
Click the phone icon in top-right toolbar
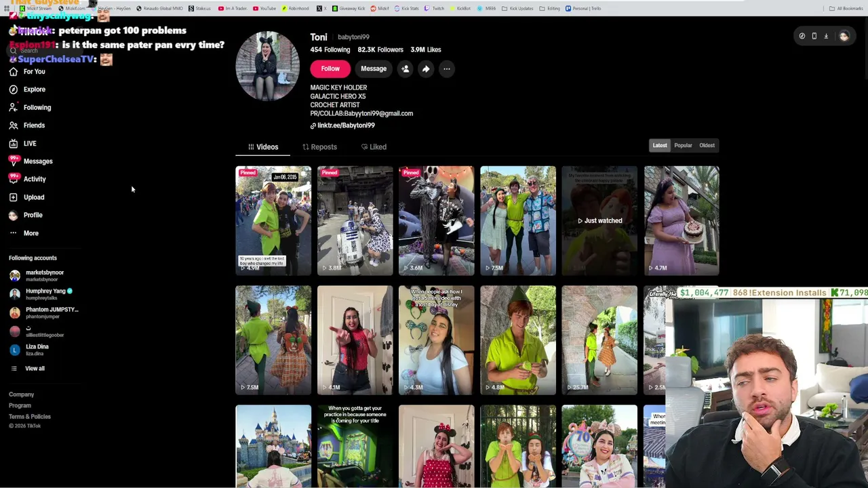pos(814,36)
